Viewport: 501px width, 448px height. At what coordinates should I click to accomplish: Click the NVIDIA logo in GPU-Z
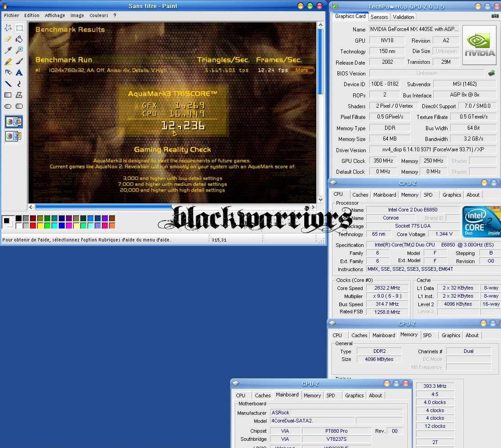[479, 45]
